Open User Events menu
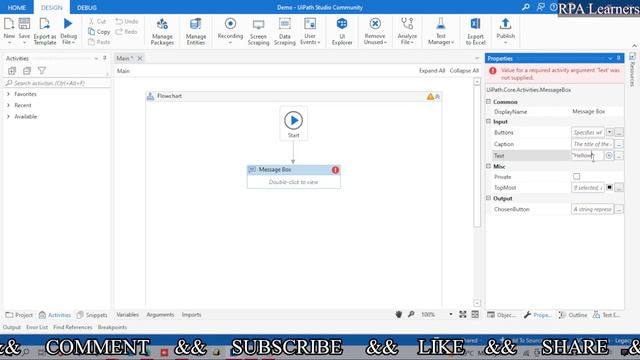Image resolution: width=640 pixels, height=360 pixels. (310, 31)
